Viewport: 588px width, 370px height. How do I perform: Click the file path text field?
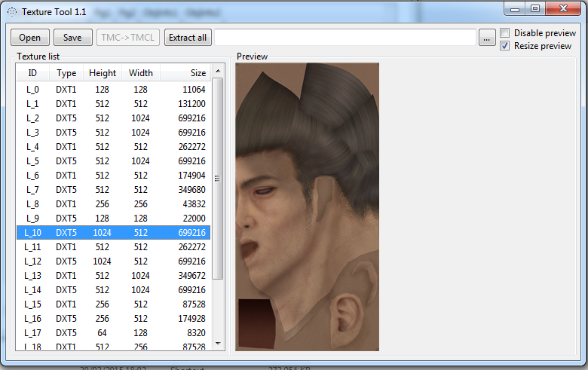pyautogui.click(x=345, y=38)
